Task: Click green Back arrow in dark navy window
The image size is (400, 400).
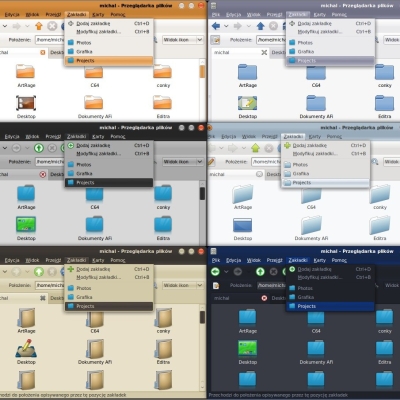Action: (x=215, y=272)
